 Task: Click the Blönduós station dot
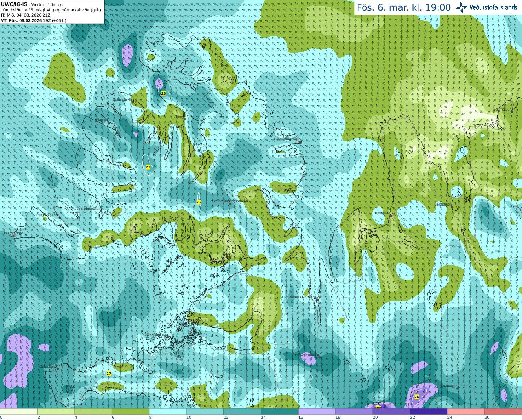391,216
